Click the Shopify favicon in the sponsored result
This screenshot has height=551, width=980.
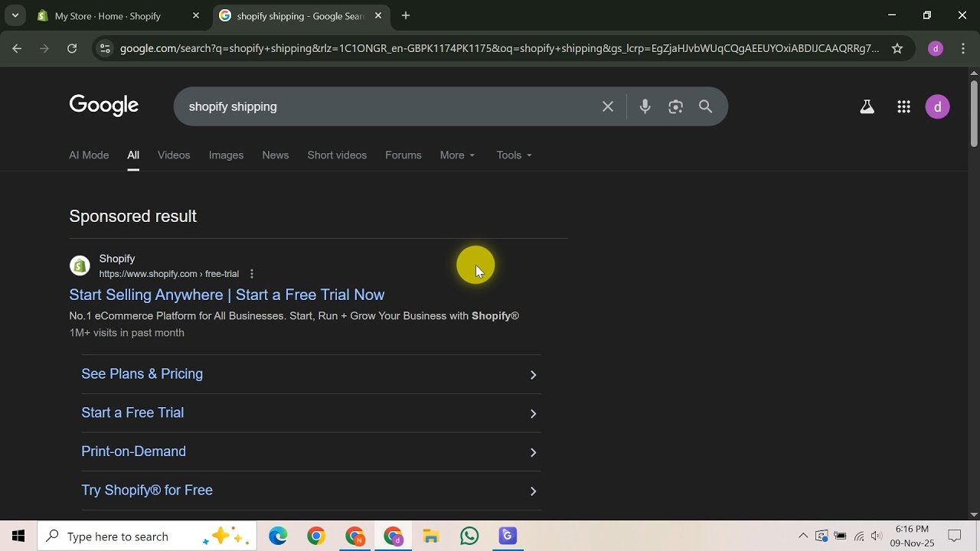pos(80,266)
